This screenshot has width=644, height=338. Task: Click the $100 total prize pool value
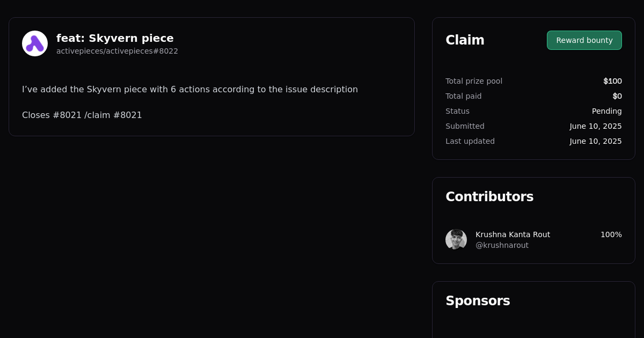click(x=612, y=81)
